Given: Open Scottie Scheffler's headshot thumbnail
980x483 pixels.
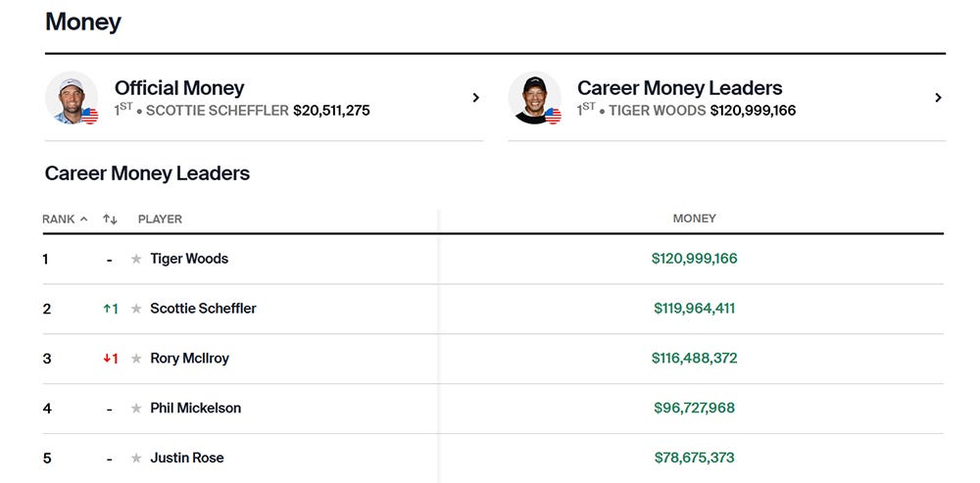Looking at the screenshot, I should pyautogui.click(x=72, y=97).
